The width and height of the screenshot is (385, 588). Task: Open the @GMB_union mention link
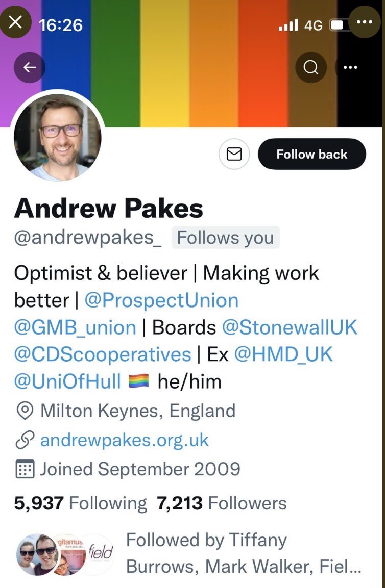tap(75, 327)
